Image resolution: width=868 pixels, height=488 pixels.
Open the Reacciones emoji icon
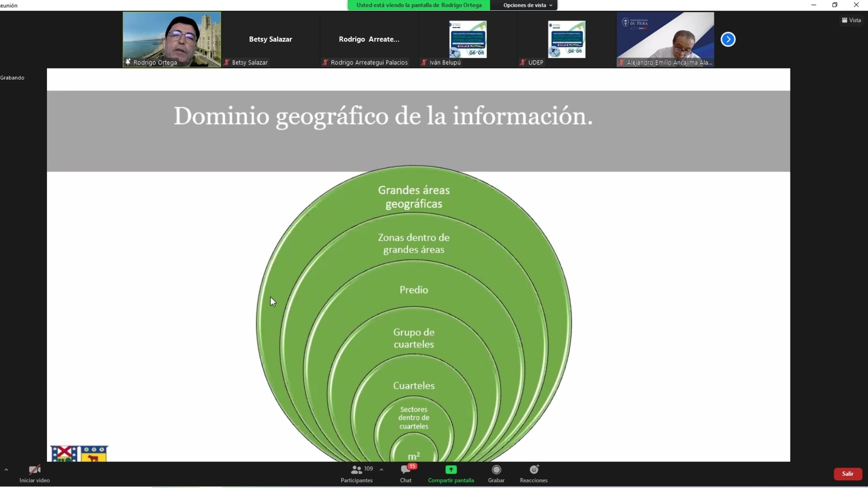tap(533, 470)
